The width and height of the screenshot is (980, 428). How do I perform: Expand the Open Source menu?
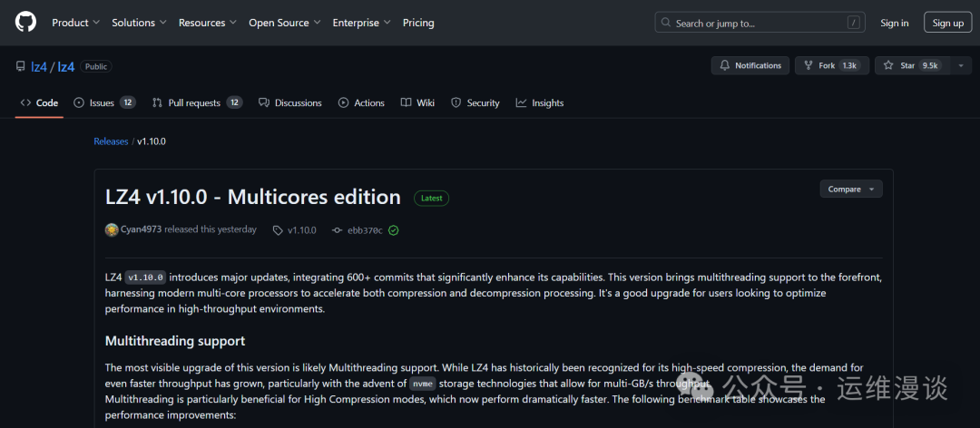coord(284,23)
